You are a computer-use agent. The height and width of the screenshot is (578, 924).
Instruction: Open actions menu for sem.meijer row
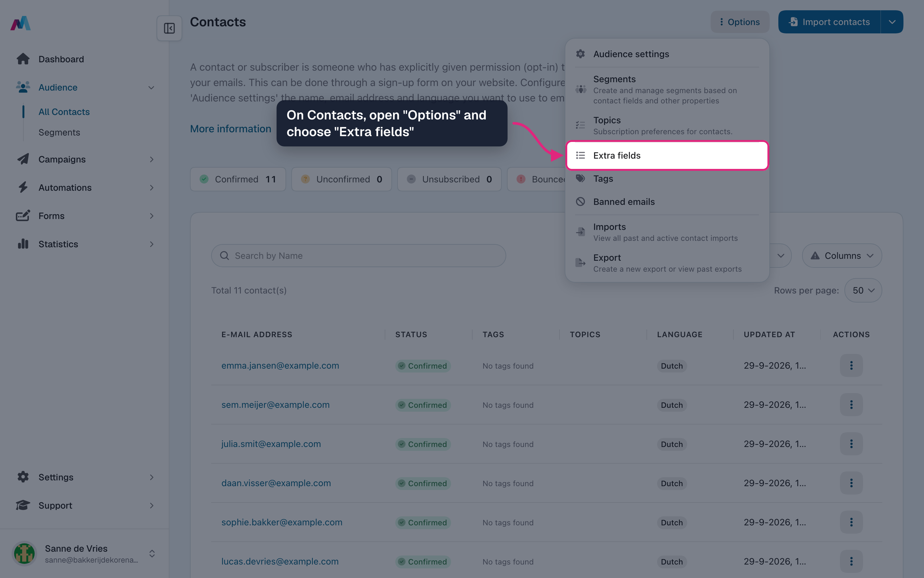pos(851,405)
